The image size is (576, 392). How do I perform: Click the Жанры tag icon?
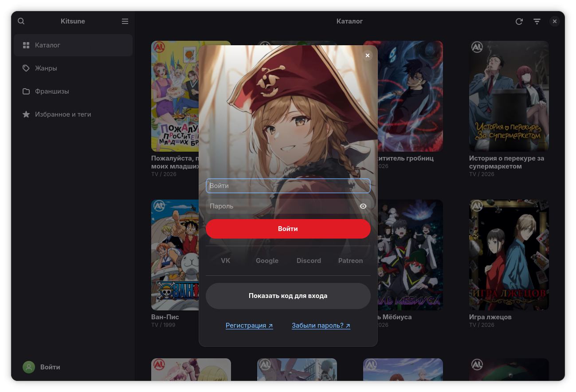26,68
